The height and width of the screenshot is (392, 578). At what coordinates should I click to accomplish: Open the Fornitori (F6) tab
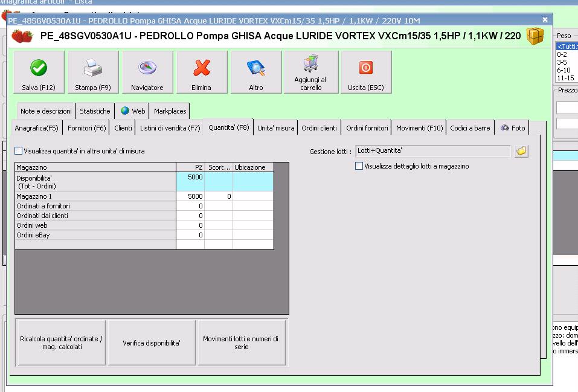[x=86, y=128]
